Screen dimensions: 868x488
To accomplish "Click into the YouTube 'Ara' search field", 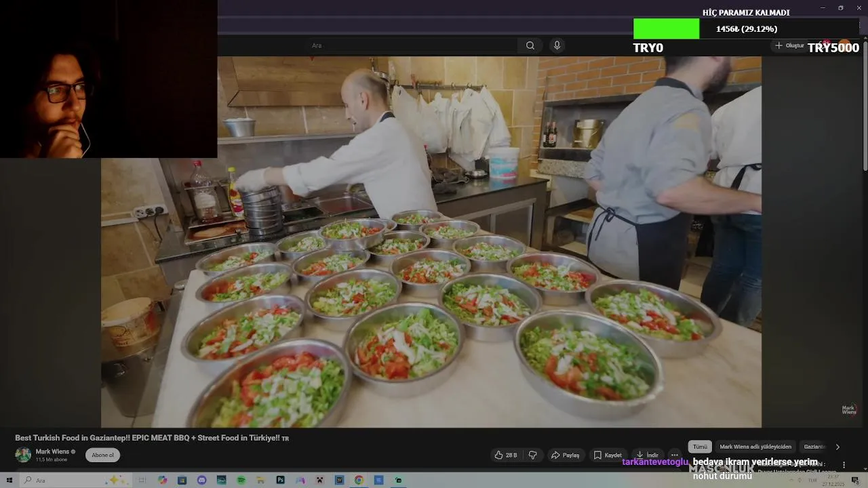I will coord(413,45).
